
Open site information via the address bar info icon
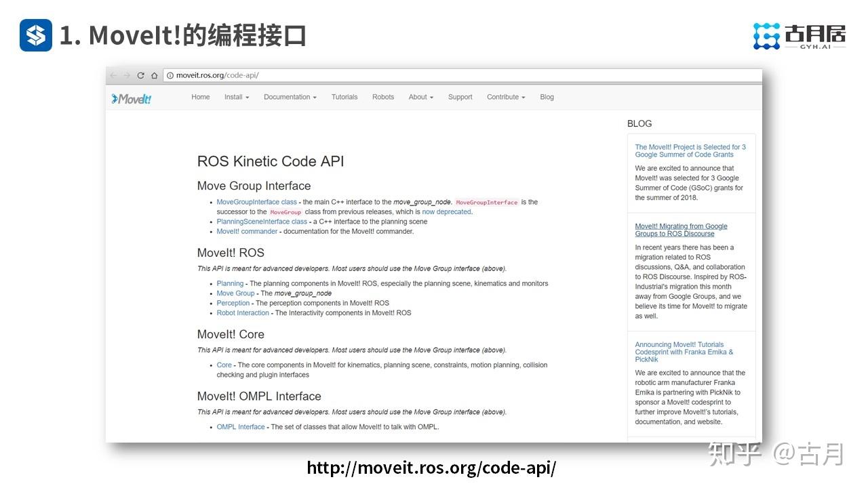[x=170, y=75]
